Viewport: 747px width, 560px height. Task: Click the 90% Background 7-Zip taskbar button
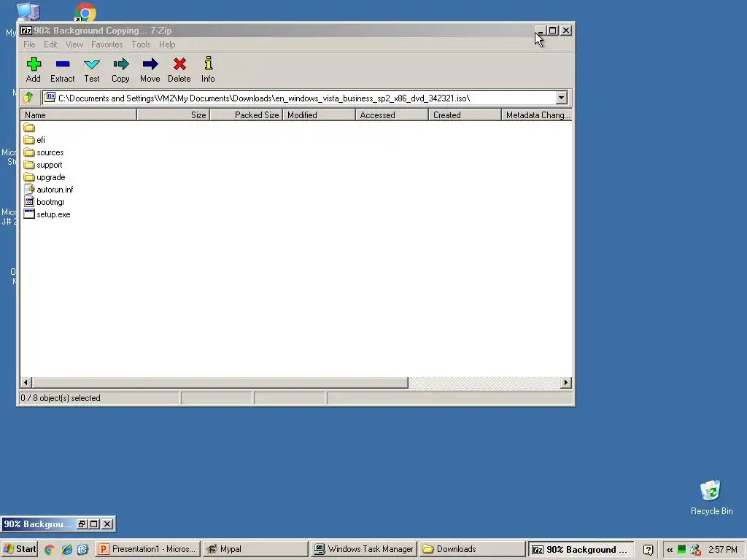pos(581,549)
